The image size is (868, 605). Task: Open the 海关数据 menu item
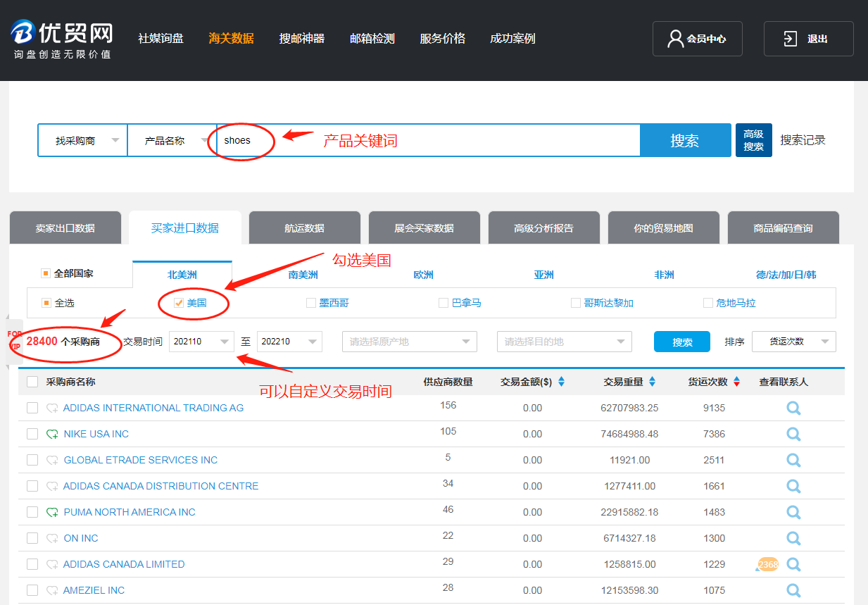click(231, 38)
